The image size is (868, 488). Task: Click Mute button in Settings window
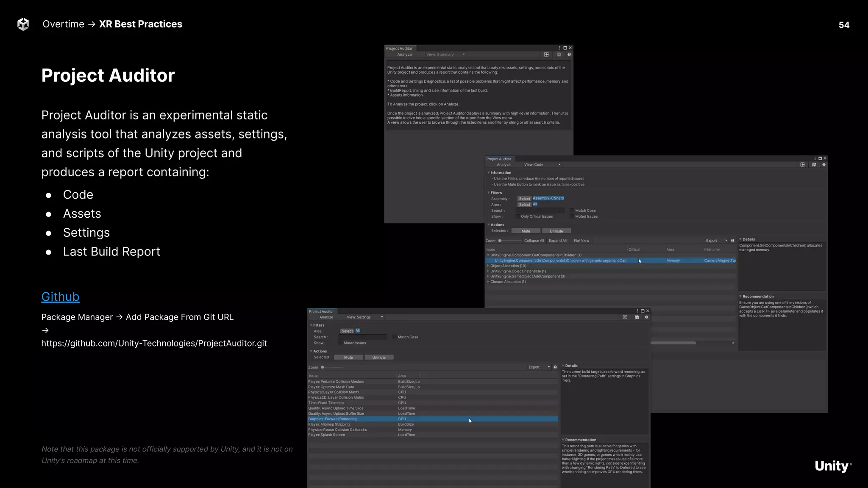click(x=348, y=358)
